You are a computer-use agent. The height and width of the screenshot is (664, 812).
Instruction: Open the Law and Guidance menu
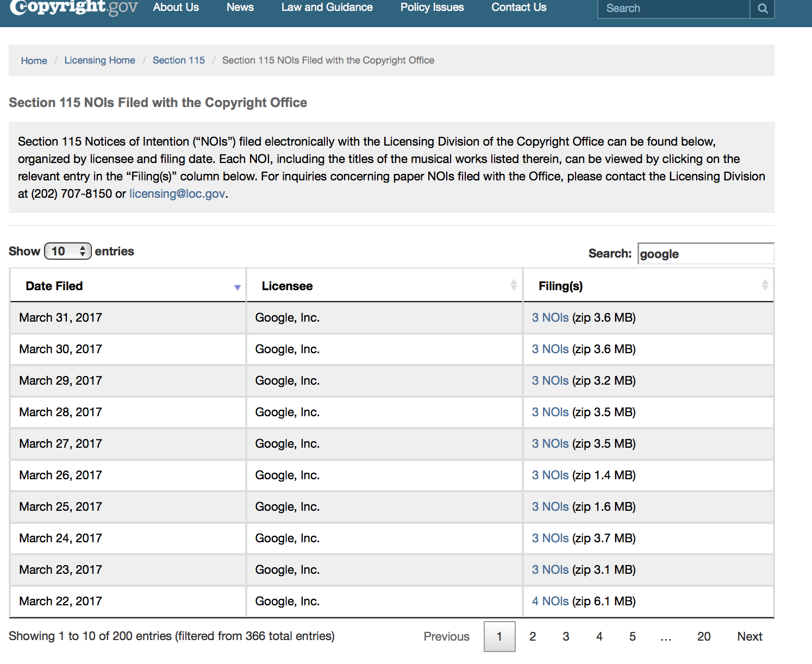tap(327, 8)
